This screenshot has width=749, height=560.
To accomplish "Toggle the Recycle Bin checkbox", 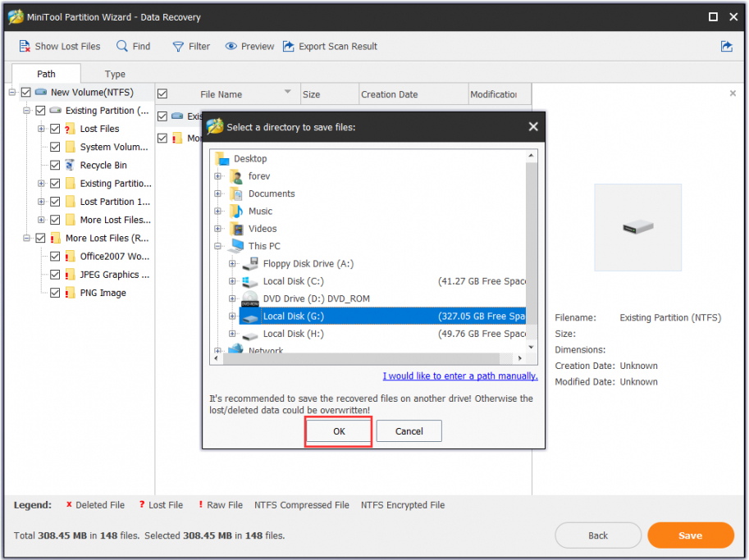I will tap(55, 165).
